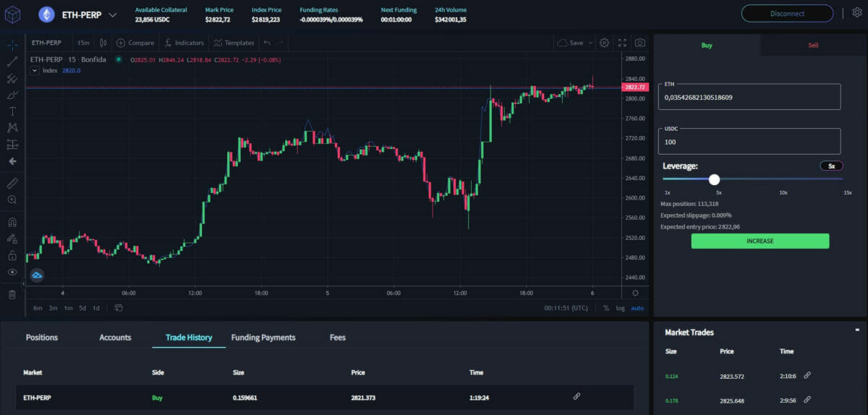Click the trash icon to remove drawings
Viewport: 868px width, 415px height.
(12, 294)
